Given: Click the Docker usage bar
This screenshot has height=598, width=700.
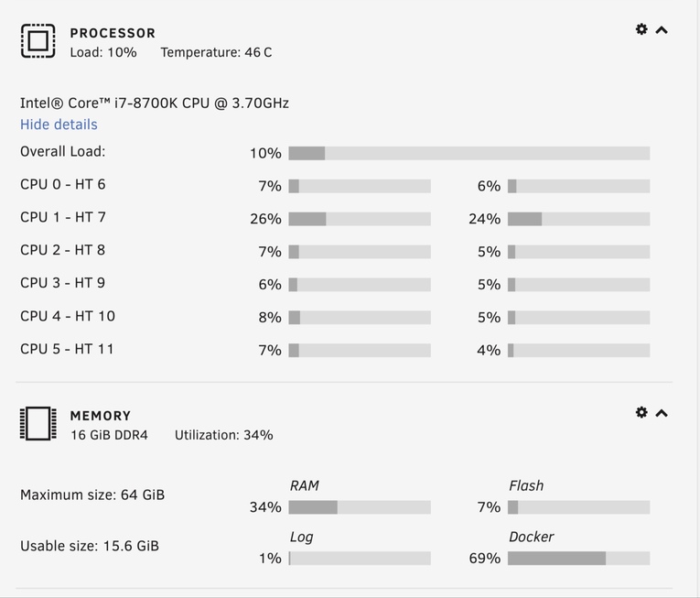Looking at the screenshot, I should 578,558.
